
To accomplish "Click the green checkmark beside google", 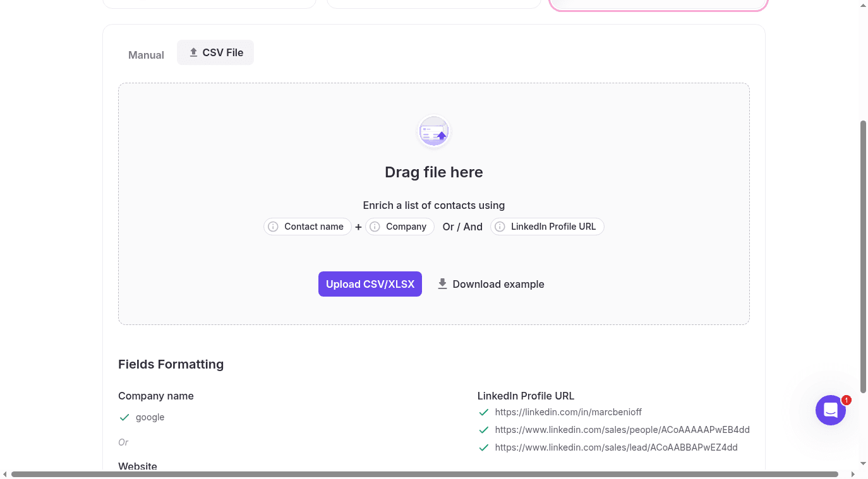I will [124, 417].
